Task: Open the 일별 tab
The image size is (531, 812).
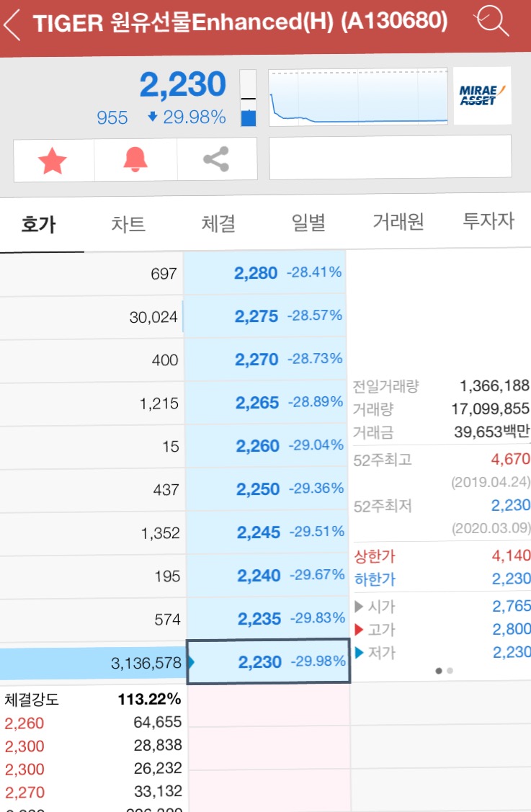Action: coord(308,222)
